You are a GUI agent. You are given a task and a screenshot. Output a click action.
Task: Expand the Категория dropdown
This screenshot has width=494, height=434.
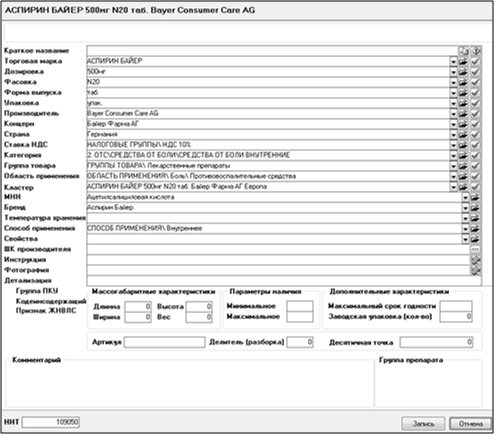pos(453,156)
